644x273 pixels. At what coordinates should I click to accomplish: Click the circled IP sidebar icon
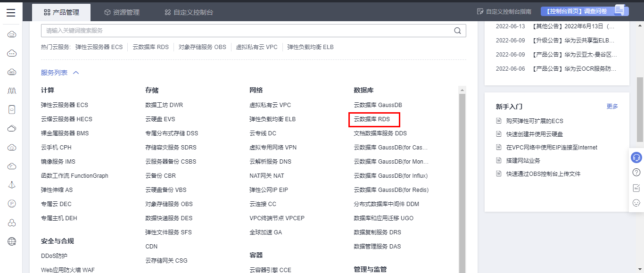click(x=12, y=204)
